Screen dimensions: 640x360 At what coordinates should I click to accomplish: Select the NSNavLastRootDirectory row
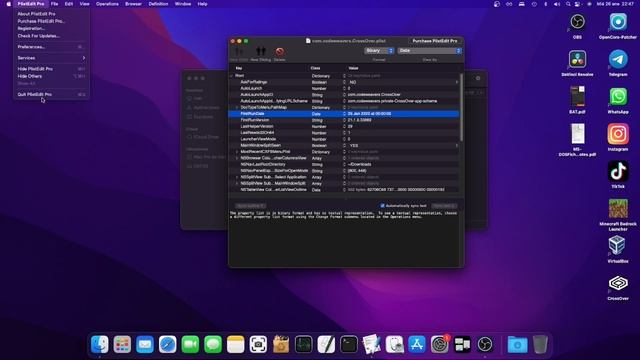click(344, 164)
